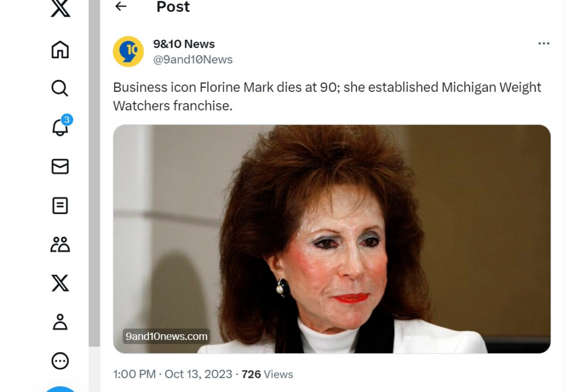Open the post's three-dot options menu

point(544,43)
